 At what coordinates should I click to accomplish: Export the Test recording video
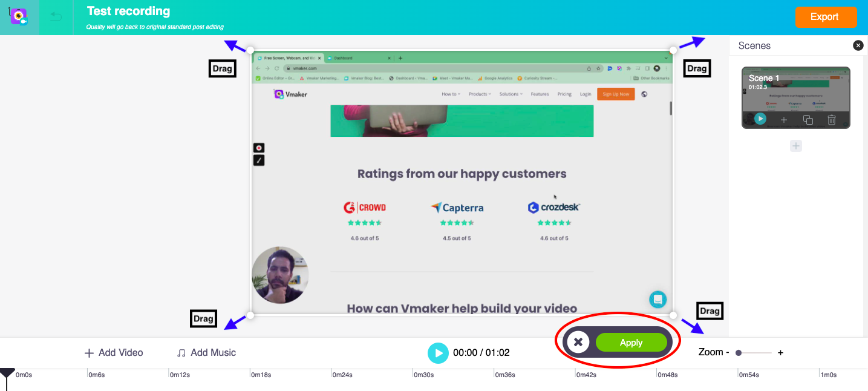826,17
